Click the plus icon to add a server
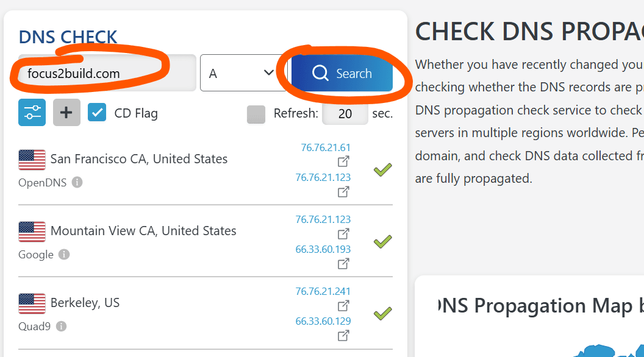The height and width of the screenshot is (357, 644). (66, 113)
